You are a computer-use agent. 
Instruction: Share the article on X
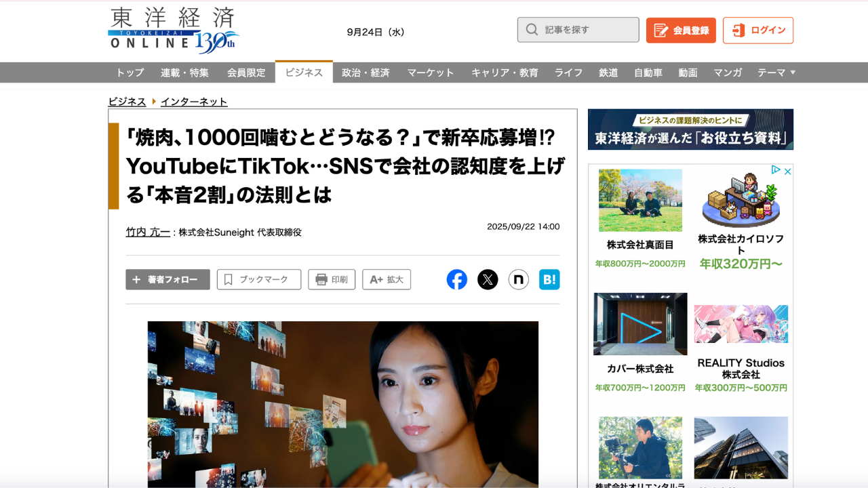point(488,279)
